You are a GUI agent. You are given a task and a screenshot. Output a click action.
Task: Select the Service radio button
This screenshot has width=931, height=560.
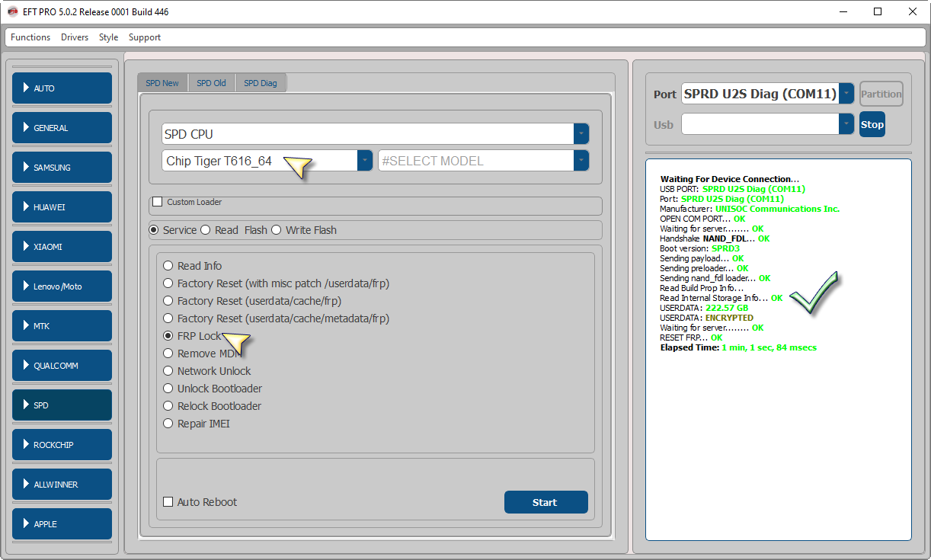pyautogui.click(x=153, y=230)
